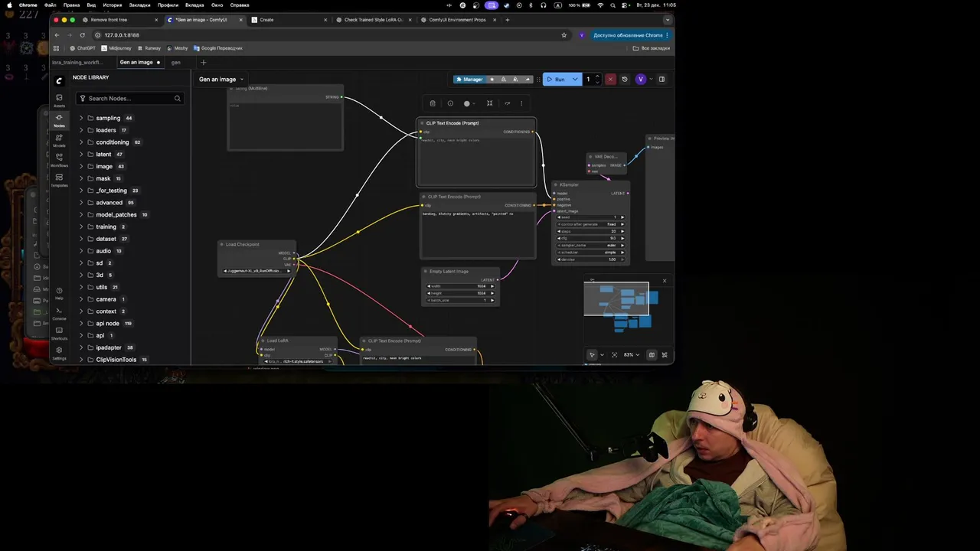The width and height of the screenshot is (980, 551).
Task: Click the share arrow icon next to Manager
Action: click(528, 79)
